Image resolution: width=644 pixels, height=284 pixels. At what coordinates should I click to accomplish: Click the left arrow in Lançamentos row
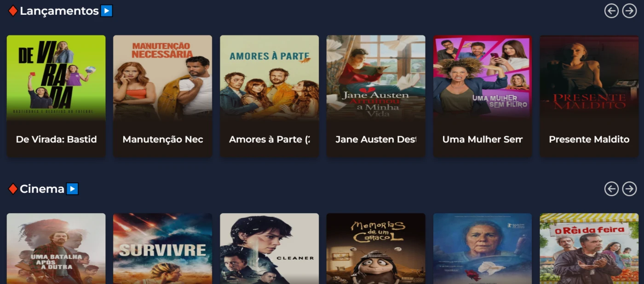point(611,11)
